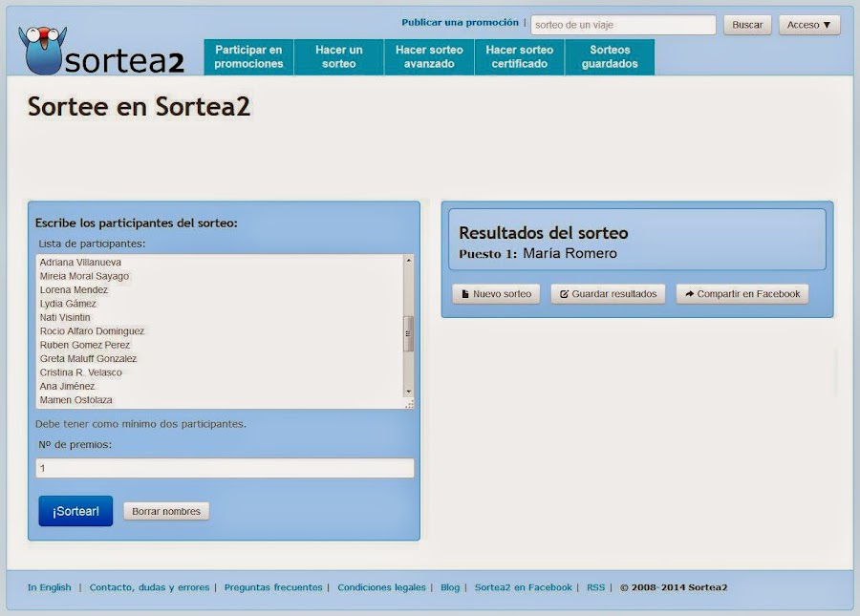Click participant Mireia Moral Sayago
Image resolution: width=860 pixels, height=616 pixels.
coord(84,276)
